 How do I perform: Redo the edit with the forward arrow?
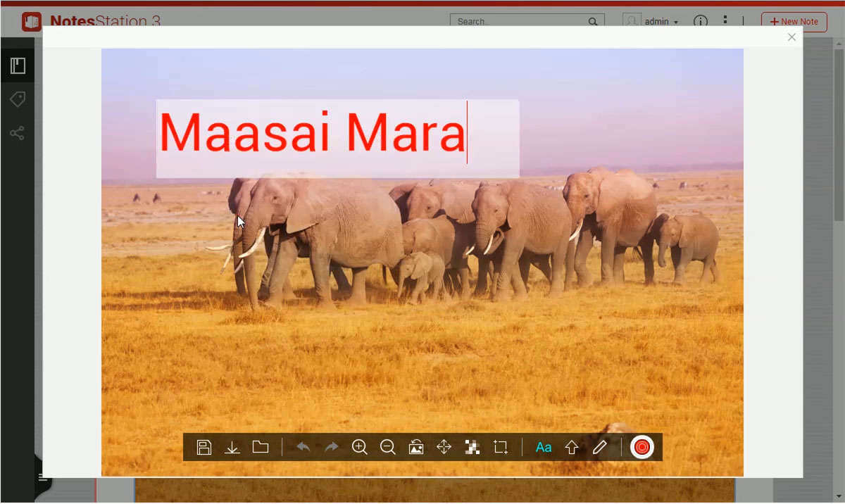tap(332, 447)
